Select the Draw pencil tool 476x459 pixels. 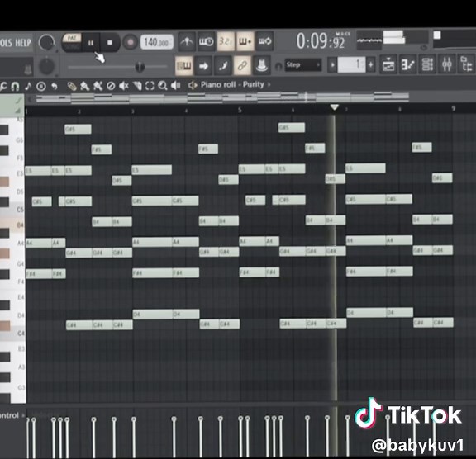tap(72, 87)
